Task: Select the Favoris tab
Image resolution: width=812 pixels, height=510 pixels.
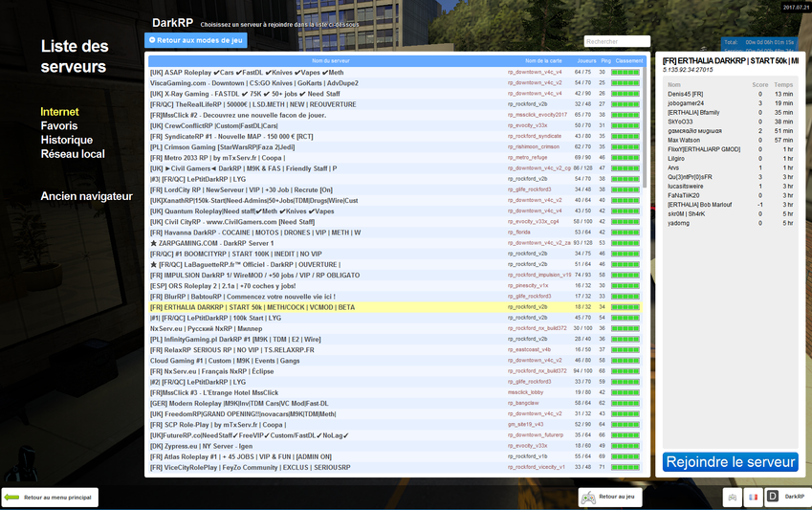Action: tap(59, 126)
